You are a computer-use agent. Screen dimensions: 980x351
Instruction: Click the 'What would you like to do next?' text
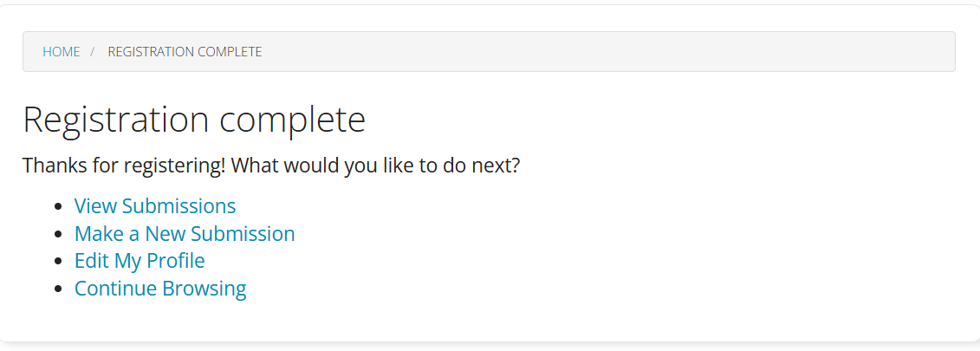pyautogui.click(x=376, y=165)
